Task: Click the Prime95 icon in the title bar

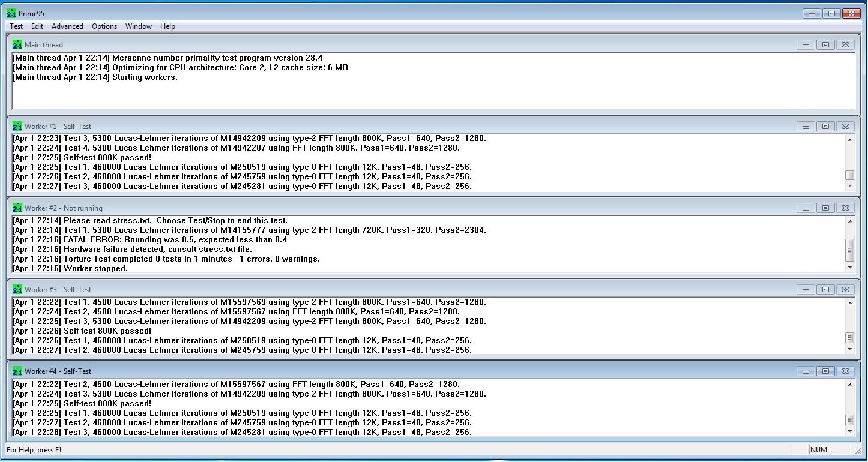Action: coord(11,13)
